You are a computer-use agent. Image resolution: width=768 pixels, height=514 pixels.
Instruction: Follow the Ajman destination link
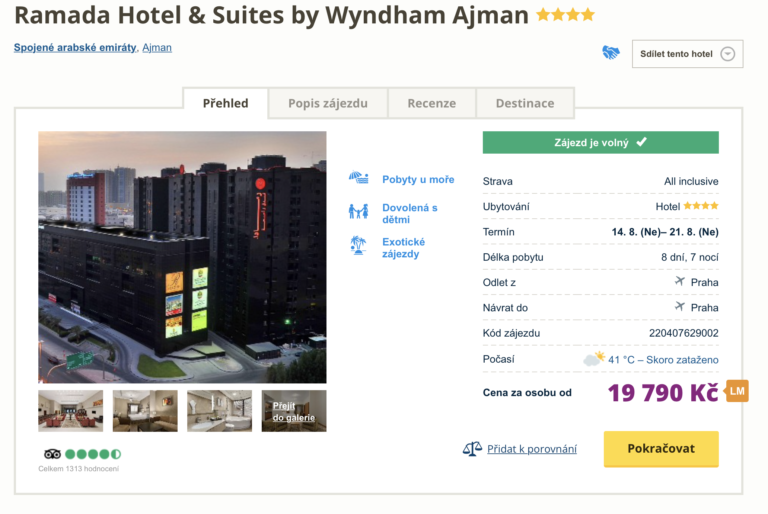(157, 47)
